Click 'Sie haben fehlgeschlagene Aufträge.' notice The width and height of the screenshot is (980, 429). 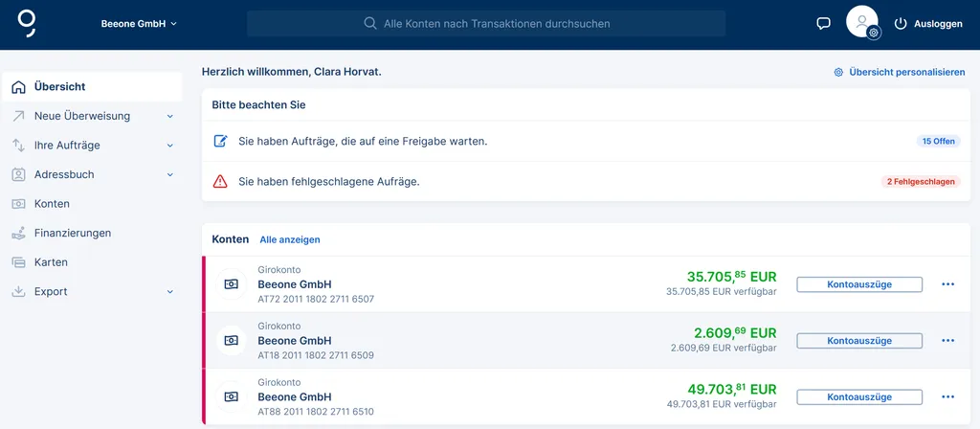pyautogui.click(x=329, y=182)
